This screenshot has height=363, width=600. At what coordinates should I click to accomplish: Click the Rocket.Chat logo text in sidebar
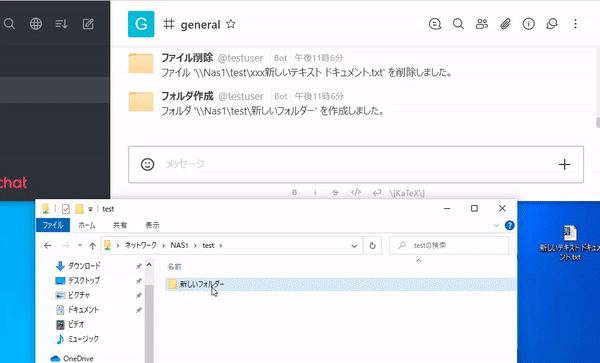pos(13,182)
